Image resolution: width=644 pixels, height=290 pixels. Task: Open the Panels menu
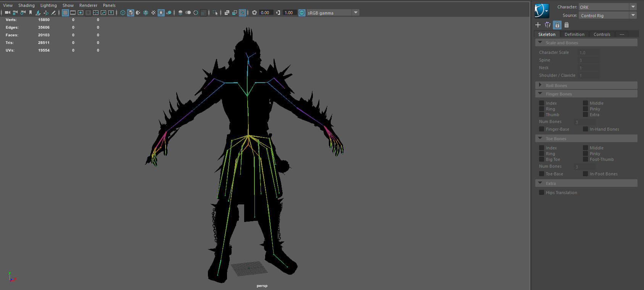click(109, 5)
